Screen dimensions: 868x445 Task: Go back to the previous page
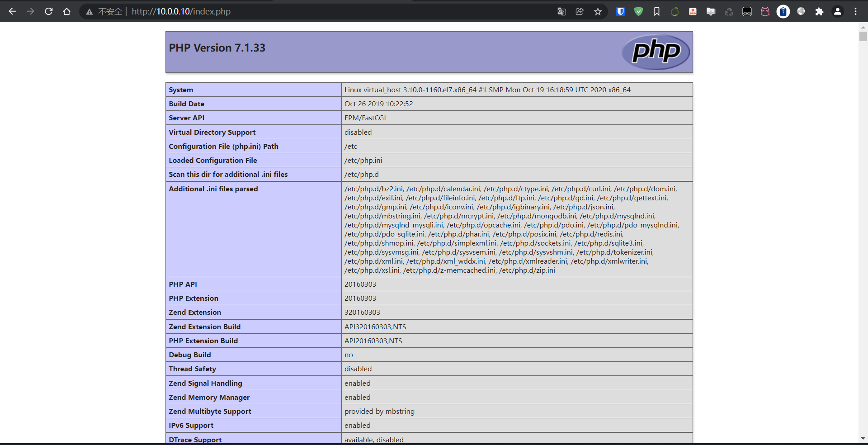[12, 11]
